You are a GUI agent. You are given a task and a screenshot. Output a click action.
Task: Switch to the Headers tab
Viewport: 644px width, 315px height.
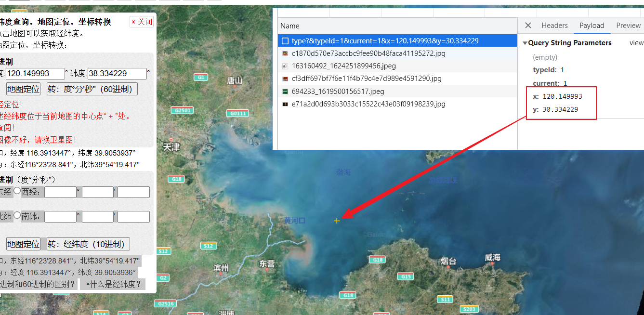(554, 26)
